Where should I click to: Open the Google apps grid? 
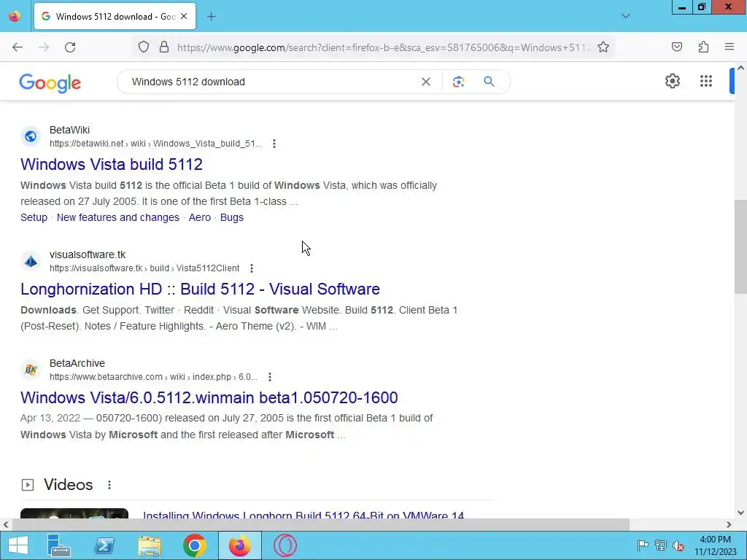[706, 82]
